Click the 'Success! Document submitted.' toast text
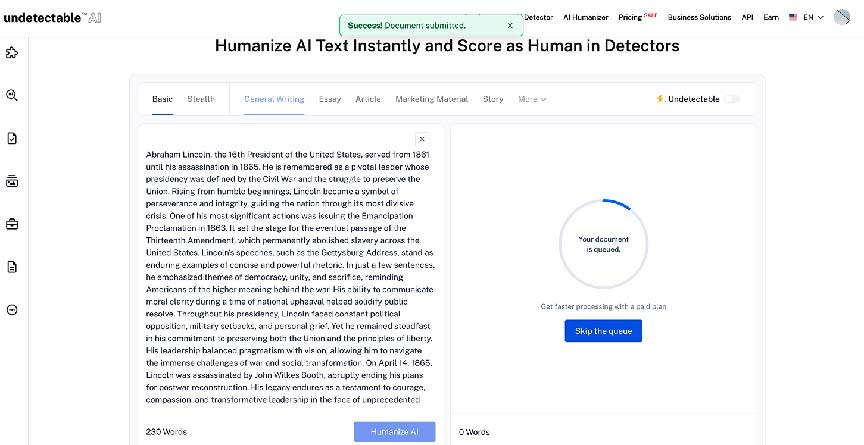 tap(407, 25)
